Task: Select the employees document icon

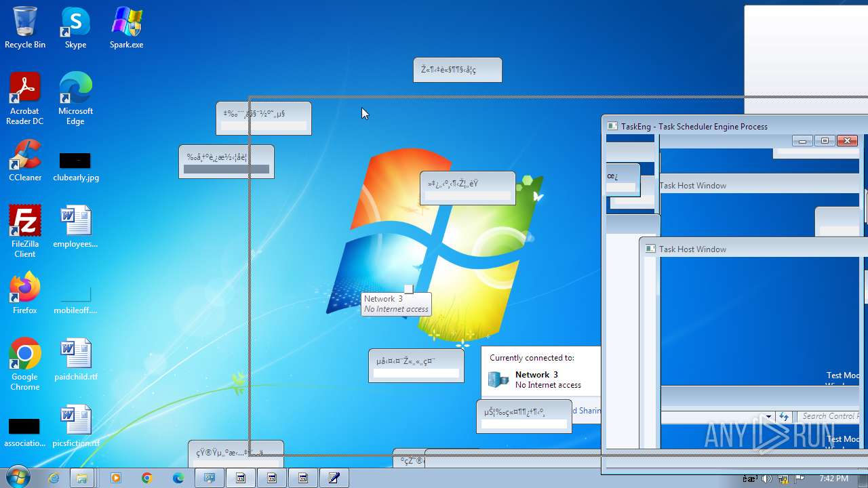Action: tap(75, 227)
